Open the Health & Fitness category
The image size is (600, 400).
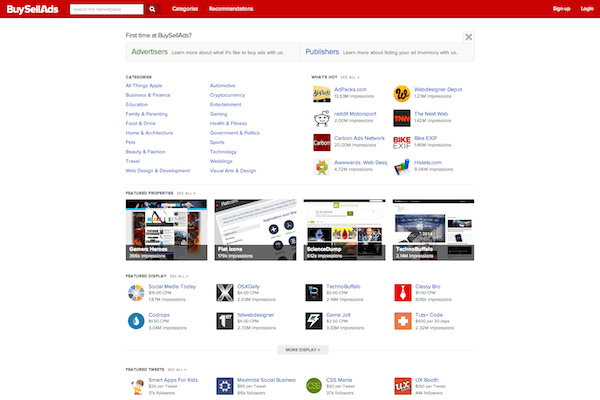(x=228, y=123)
